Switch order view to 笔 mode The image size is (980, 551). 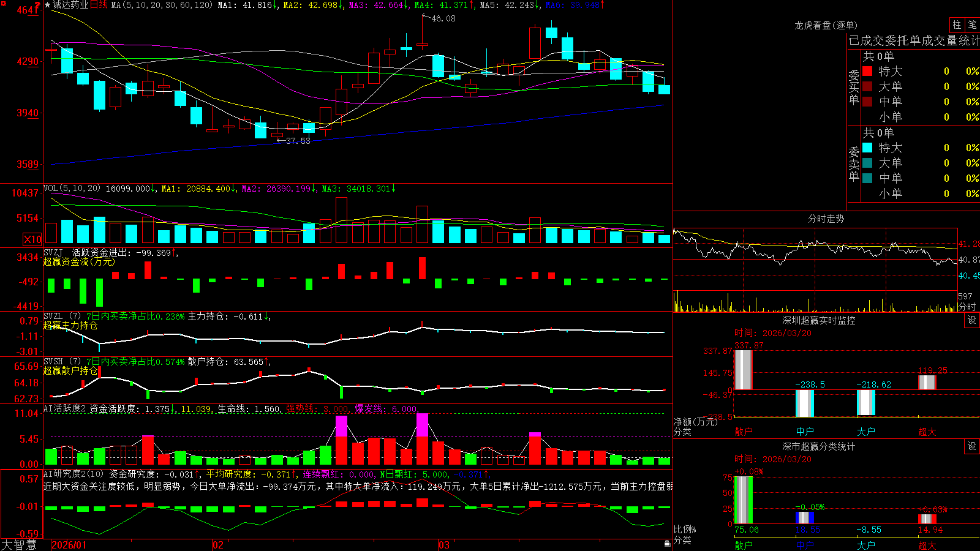pyautogui.click(x=973, y=25)
